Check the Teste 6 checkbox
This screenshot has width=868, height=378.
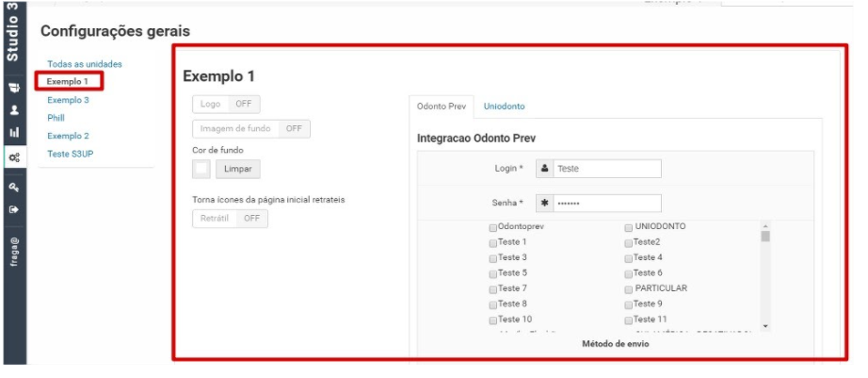(x=628, y=273)
